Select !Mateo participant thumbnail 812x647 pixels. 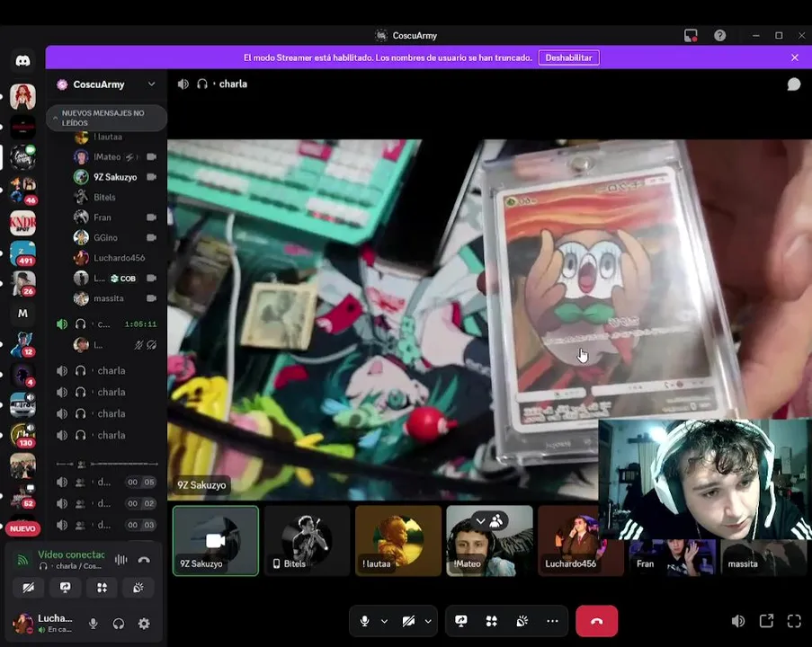click(489, 541)
